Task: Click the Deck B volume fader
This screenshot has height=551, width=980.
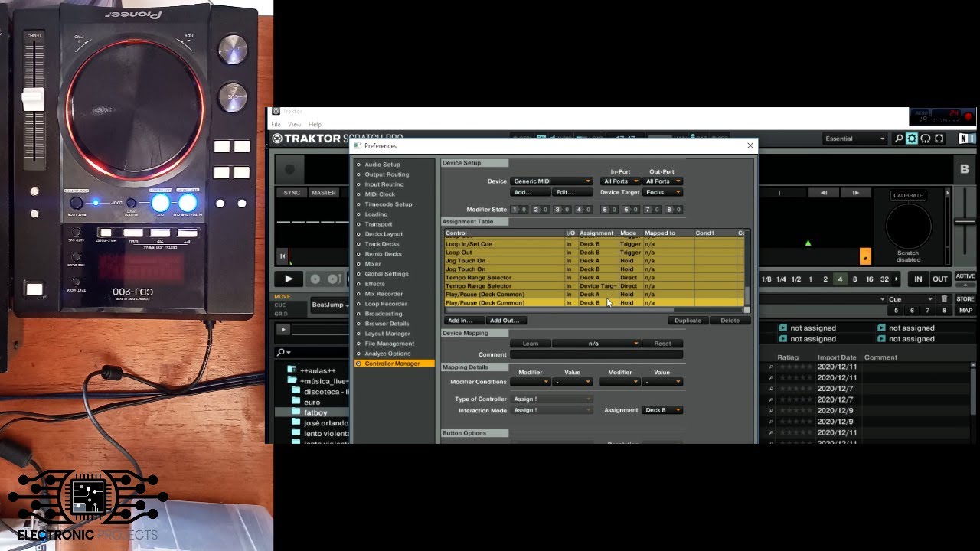Action: pyautogui.click(x=966, y=222)
